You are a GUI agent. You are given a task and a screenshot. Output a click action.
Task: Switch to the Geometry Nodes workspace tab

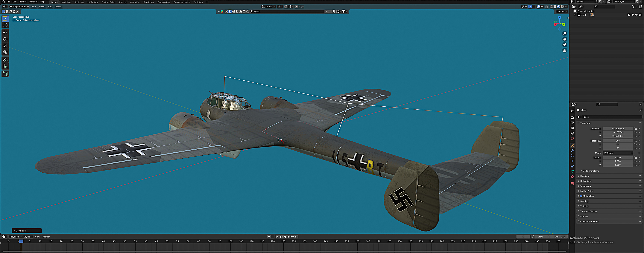(x=182, y=2)
